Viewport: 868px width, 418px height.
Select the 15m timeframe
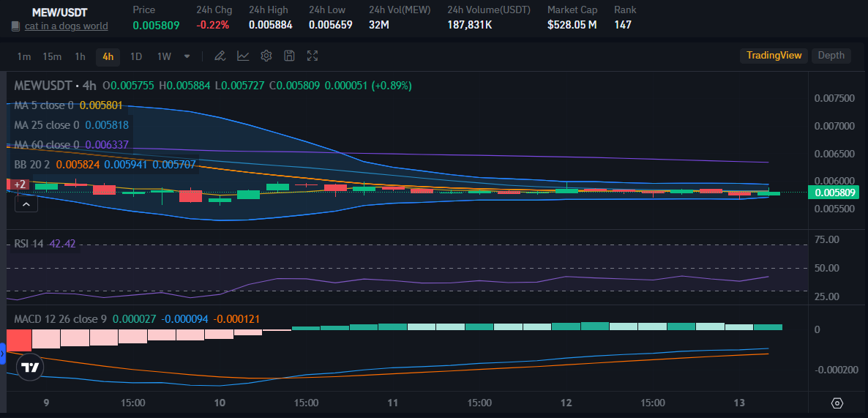tap(51, 56)
